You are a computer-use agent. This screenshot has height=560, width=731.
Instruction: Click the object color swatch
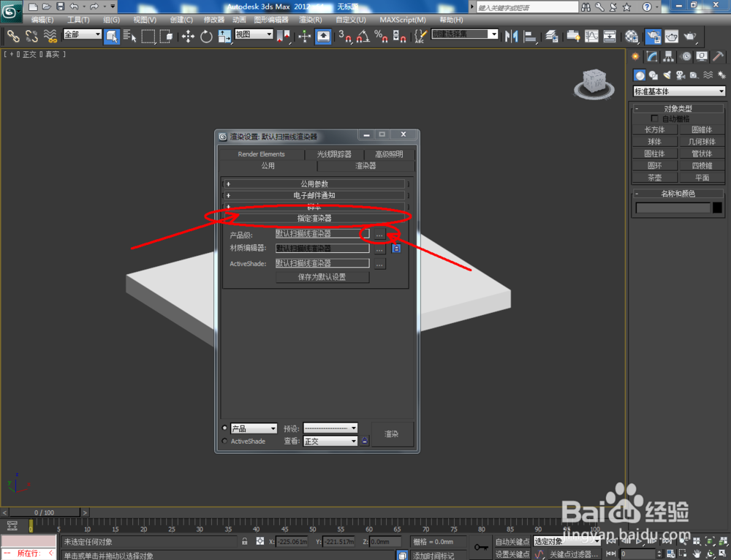pyautogui.click(x=718, y=208)
